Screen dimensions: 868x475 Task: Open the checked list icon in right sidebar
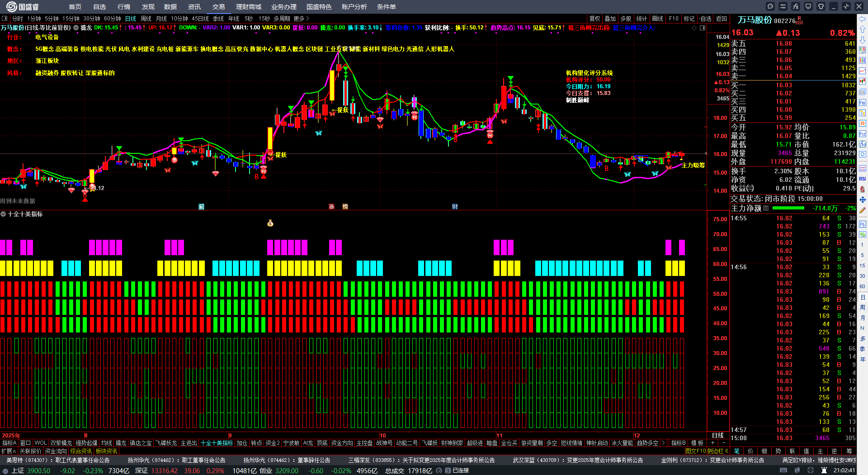(x=863, y=50)
